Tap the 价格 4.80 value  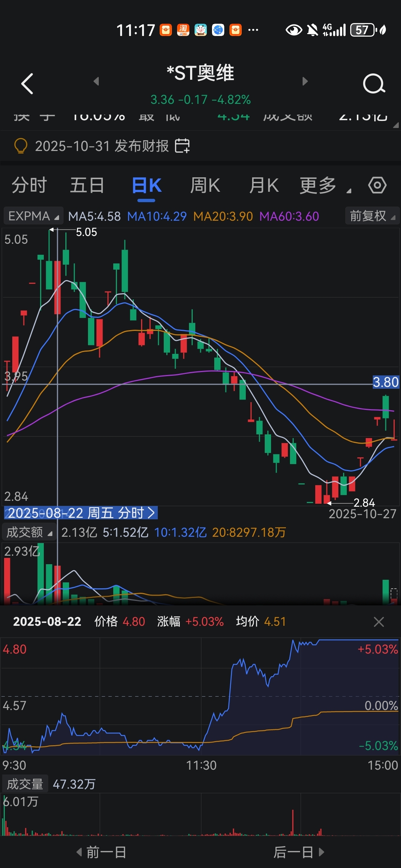[x=120, y=622]
